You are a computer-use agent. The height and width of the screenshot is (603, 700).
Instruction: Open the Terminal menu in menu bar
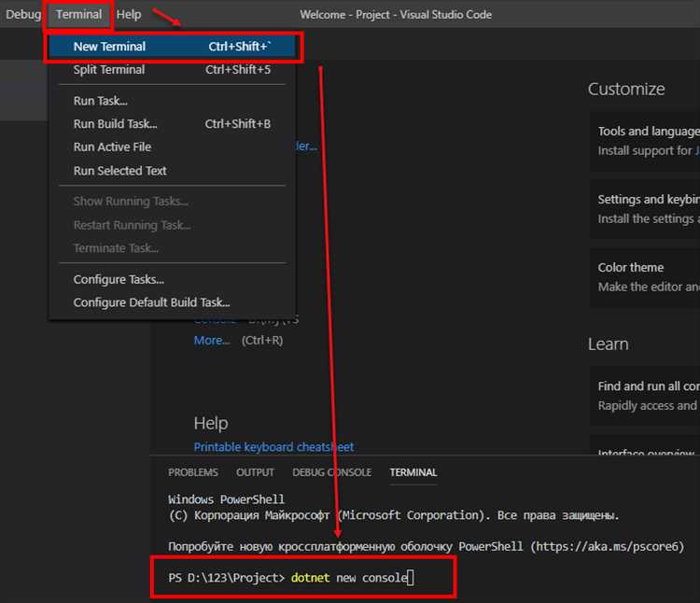pyautogui.click(x=78, y=15)
